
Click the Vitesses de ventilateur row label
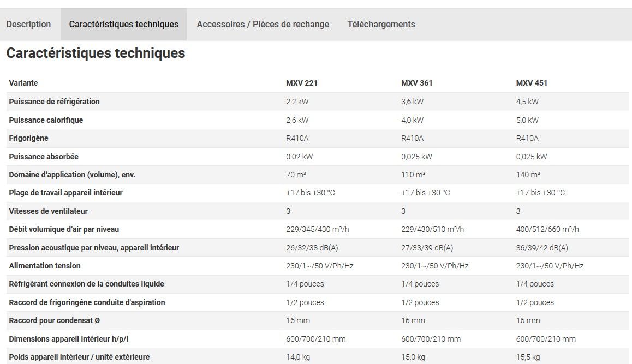click(49, 211)
